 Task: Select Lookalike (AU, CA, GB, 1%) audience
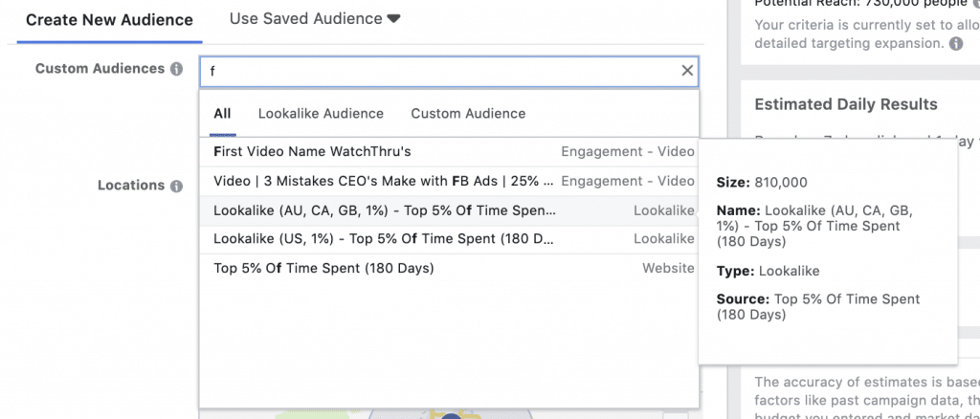click(449, 210)
